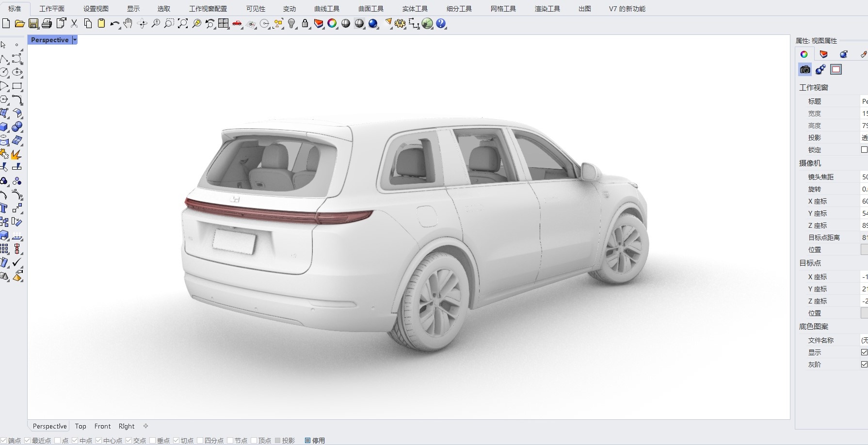Toggle the 中点 osnap checkbox
This screenshot has height=445, width=868.
pyautogui.click(x=75, y=441)
